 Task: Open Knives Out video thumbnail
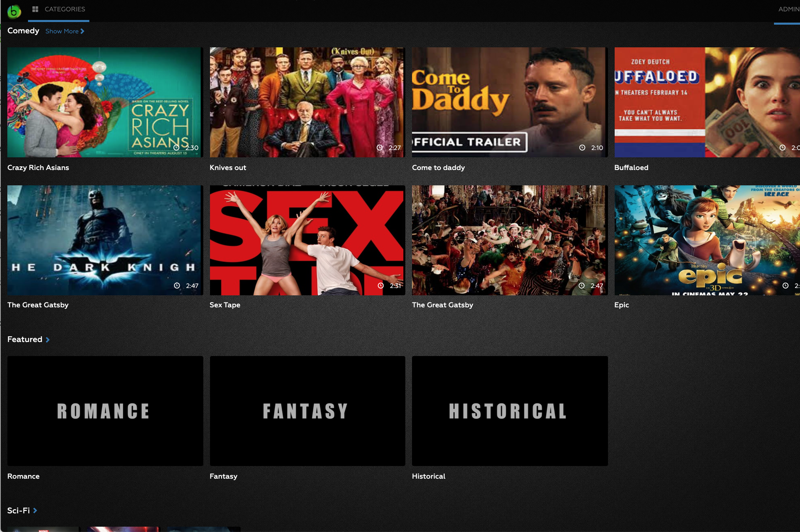(308, 102)
